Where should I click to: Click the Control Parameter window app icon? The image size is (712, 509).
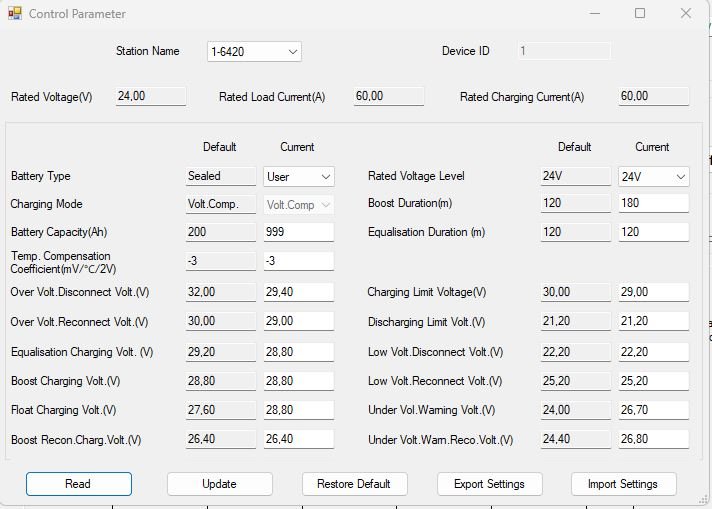(14, 14)
